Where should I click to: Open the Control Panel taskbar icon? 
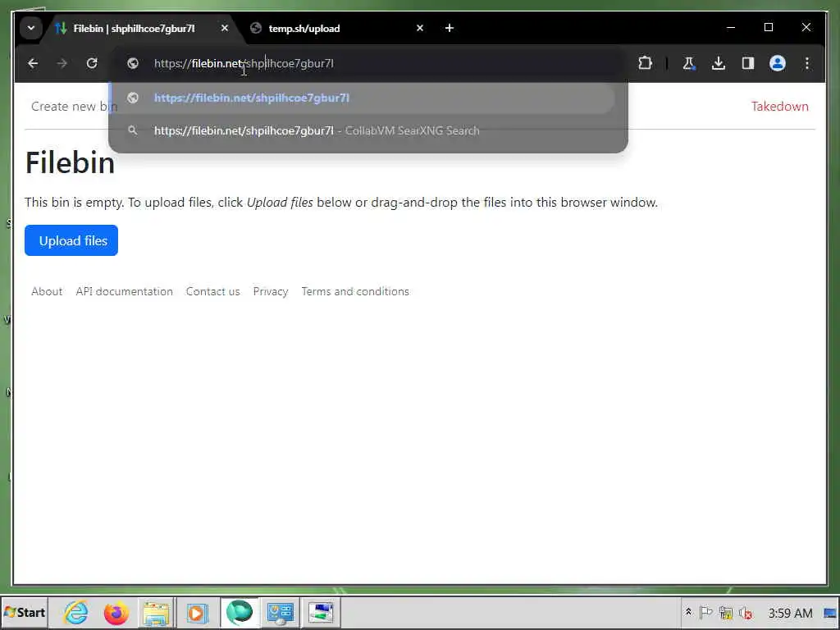pos(281,613)
